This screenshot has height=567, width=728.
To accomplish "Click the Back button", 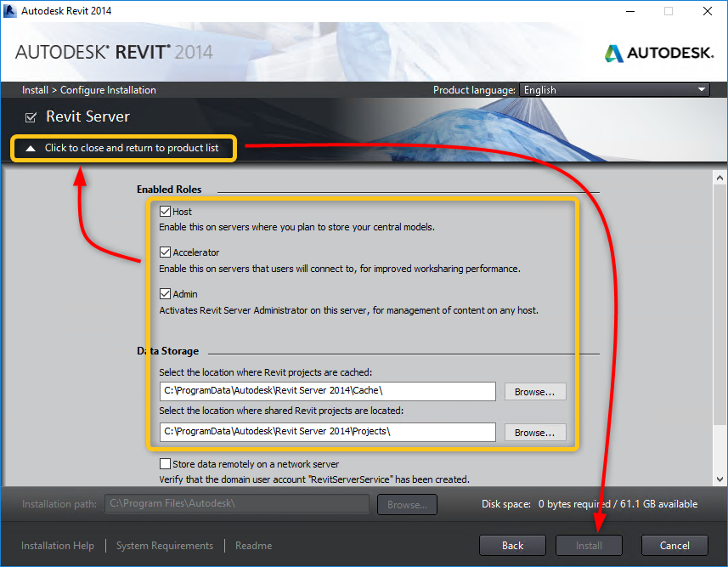I will point(512,545).
